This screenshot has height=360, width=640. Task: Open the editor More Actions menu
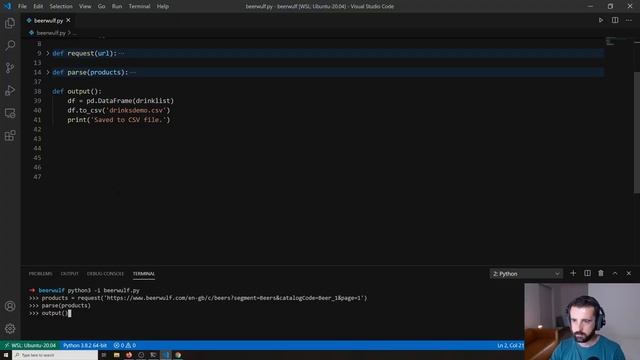629,20
